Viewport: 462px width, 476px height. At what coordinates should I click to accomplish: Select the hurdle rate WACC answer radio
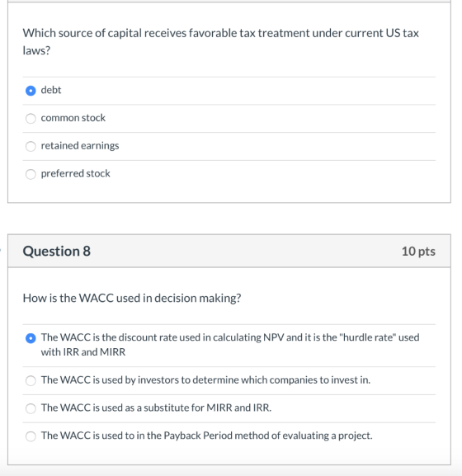pos(31,338)
